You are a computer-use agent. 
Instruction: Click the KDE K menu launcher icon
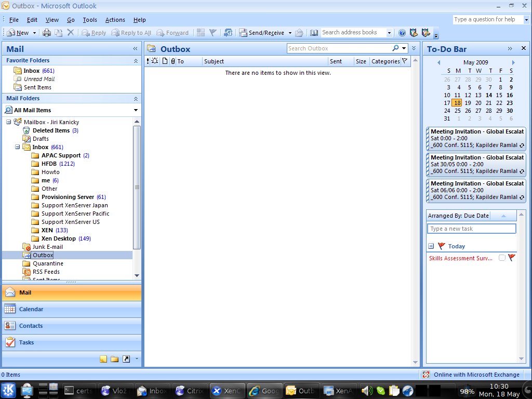(8, 390)
